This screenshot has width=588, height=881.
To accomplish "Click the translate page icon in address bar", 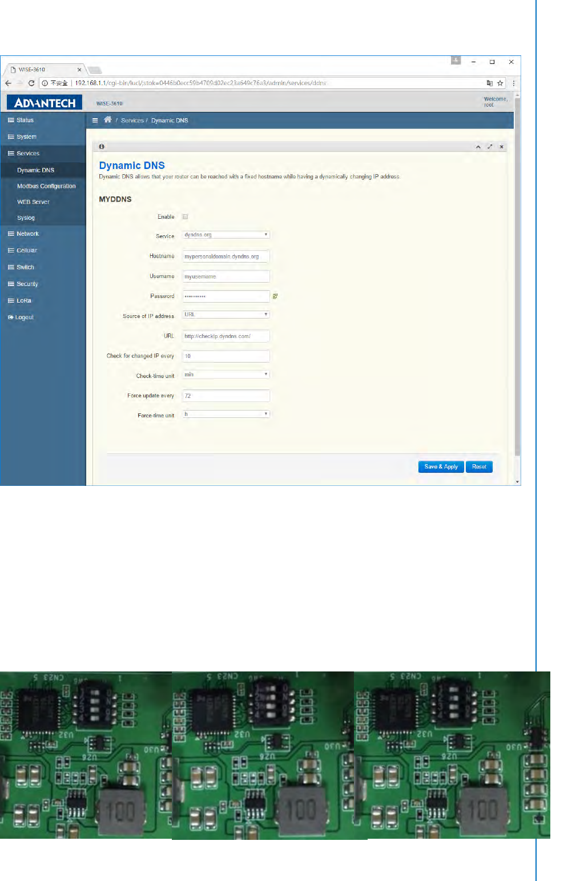I will [489, 83].
